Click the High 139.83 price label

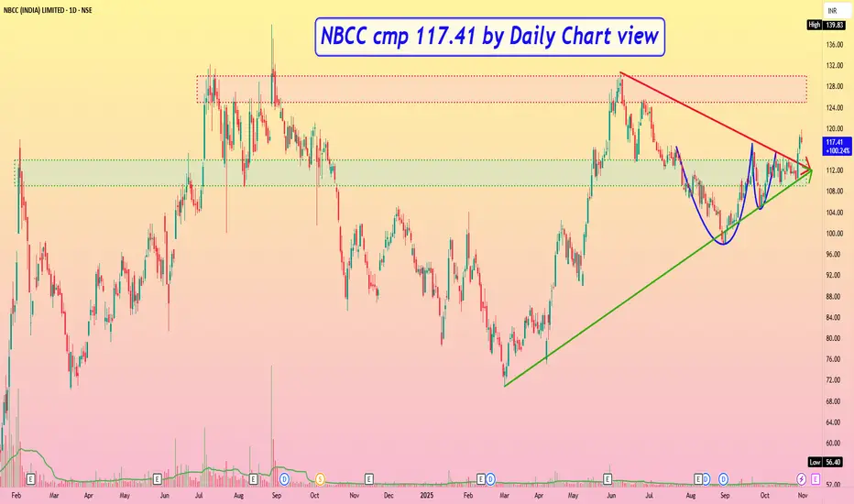click(x=827, y=25)
